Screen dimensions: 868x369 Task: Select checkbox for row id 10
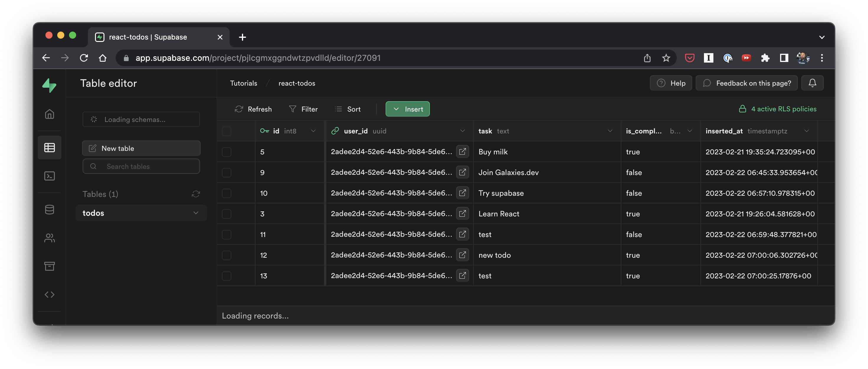pyautogui.click(x=226, y=193)
